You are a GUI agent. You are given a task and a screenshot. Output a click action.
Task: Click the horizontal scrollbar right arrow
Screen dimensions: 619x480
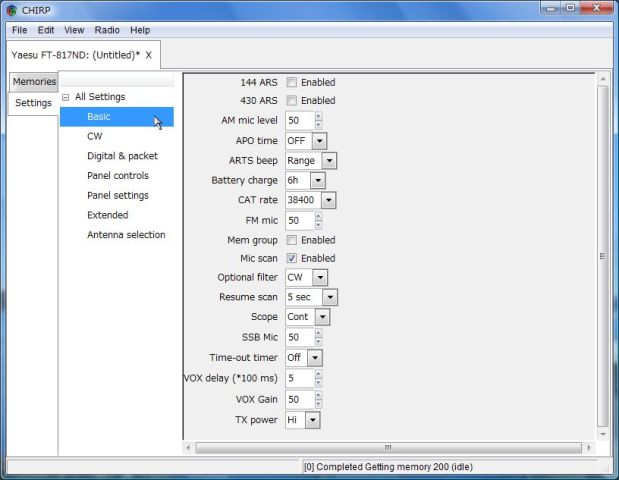coord(589,448)
